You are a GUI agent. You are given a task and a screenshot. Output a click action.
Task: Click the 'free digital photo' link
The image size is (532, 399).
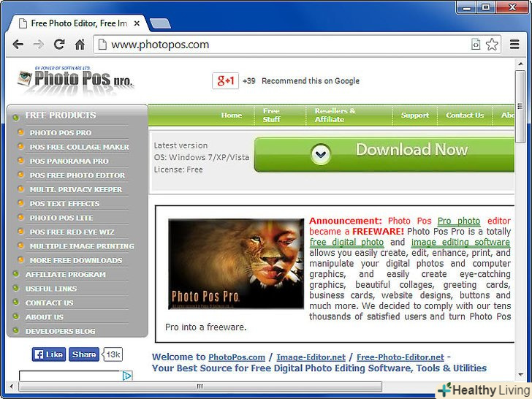tap(346, 243)
